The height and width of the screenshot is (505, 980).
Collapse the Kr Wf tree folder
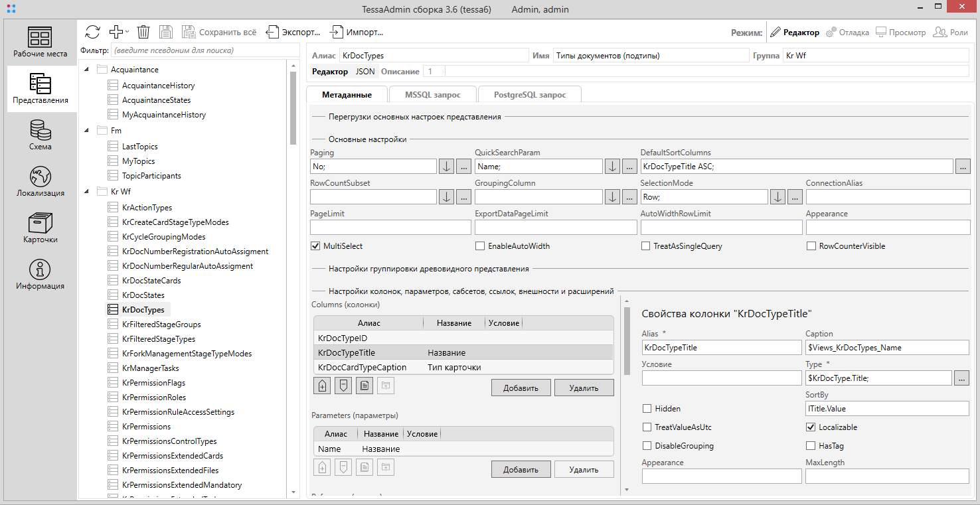pos(87,192)
